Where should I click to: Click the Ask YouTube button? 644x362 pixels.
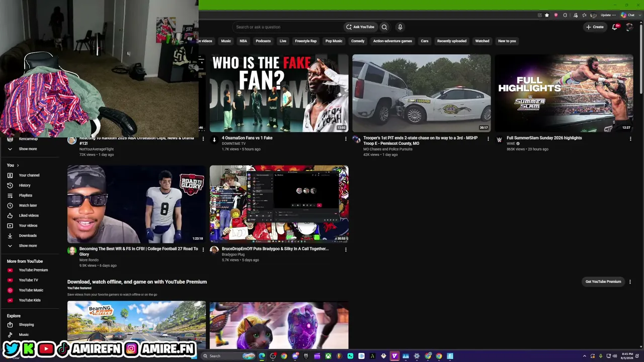pyautogui.click(x=360, y=27)
